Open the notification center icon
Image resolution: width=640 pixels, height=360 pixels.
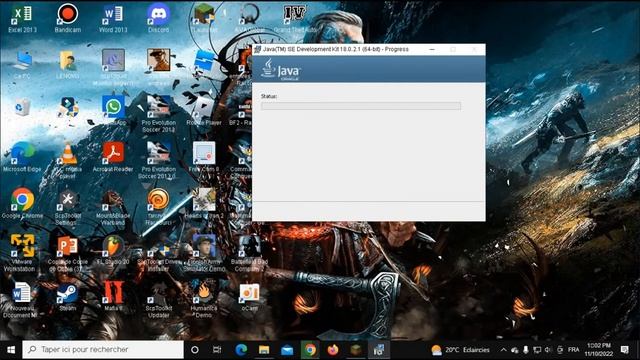click(624, 350)
